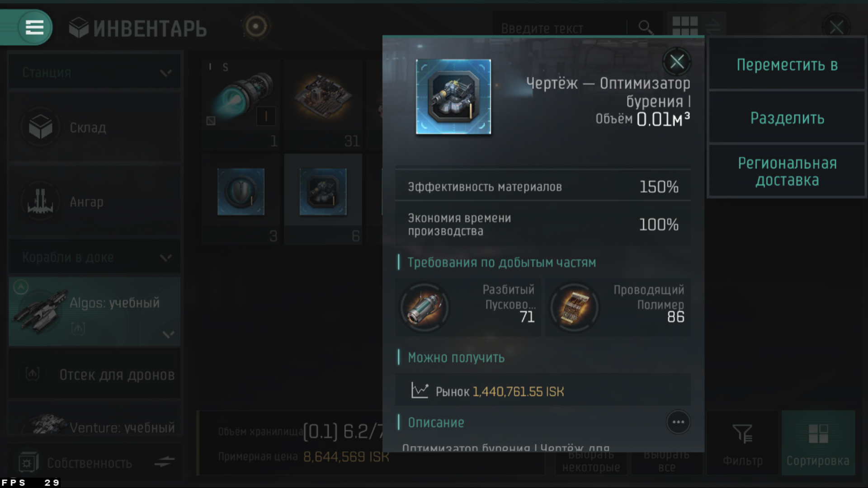Open the Ангар section
This screenshot has height=488, width=868.
tap(94, 202)
